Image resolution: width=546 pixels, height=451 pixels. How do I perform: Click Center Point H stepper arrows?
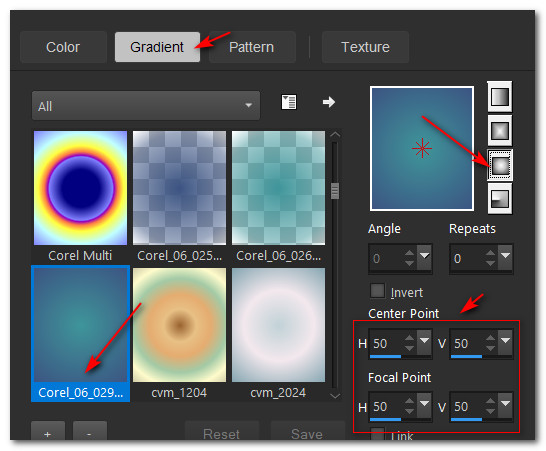tap(410, 343)
